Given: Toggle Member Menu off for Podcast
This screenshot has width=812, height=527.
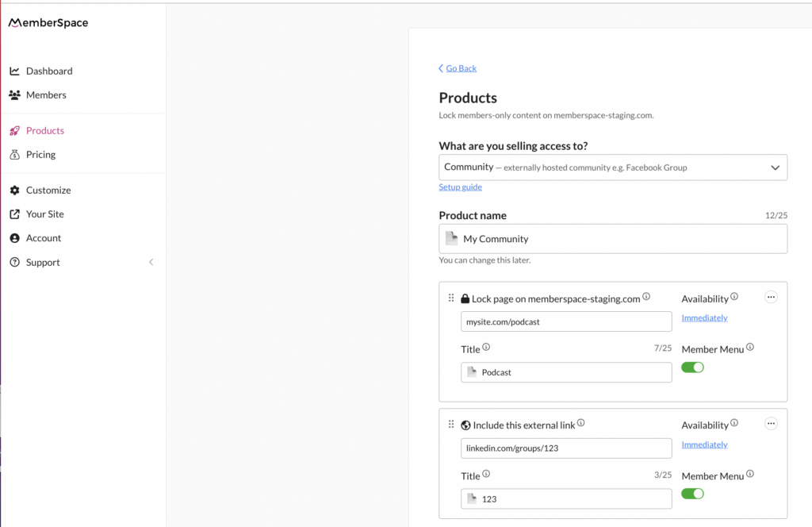Looking at the screenshot, I should tap(691, 367).
